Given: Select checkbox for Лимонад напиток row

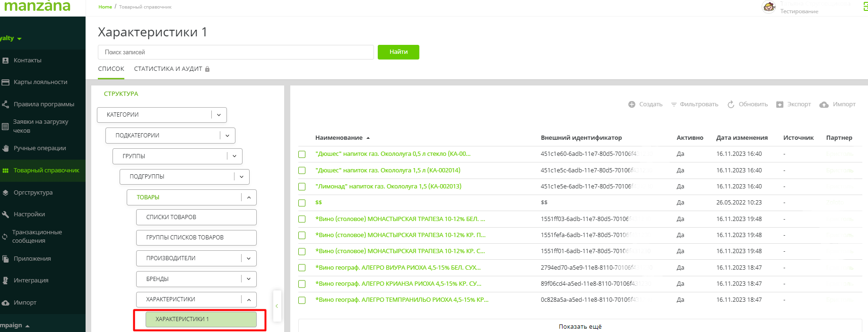Looking at the screenshot, I should [x=302, y=187].
